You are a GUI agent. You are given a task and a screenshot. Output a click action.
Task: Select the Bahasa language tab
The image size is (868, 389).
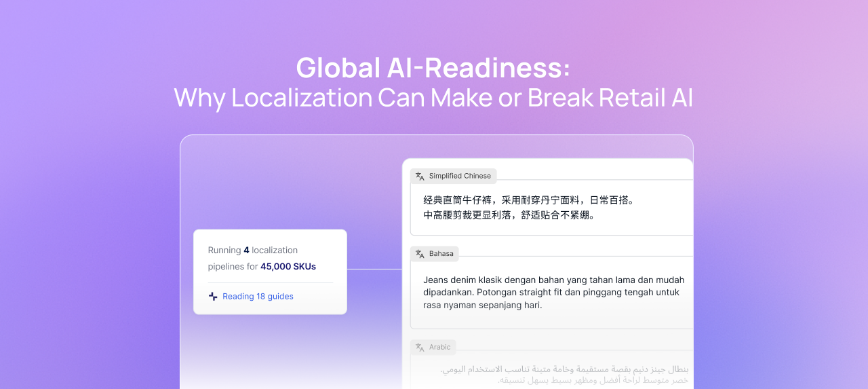tap(435, 254)
